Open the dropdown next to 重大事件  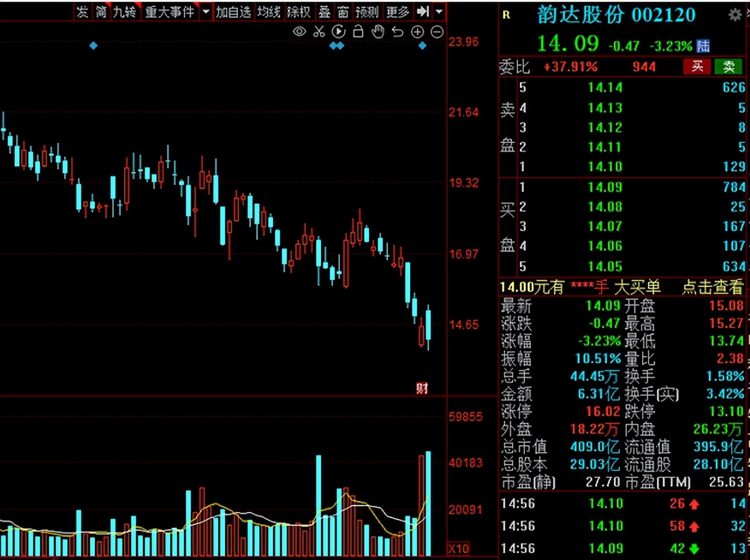[x=205, y=11]
